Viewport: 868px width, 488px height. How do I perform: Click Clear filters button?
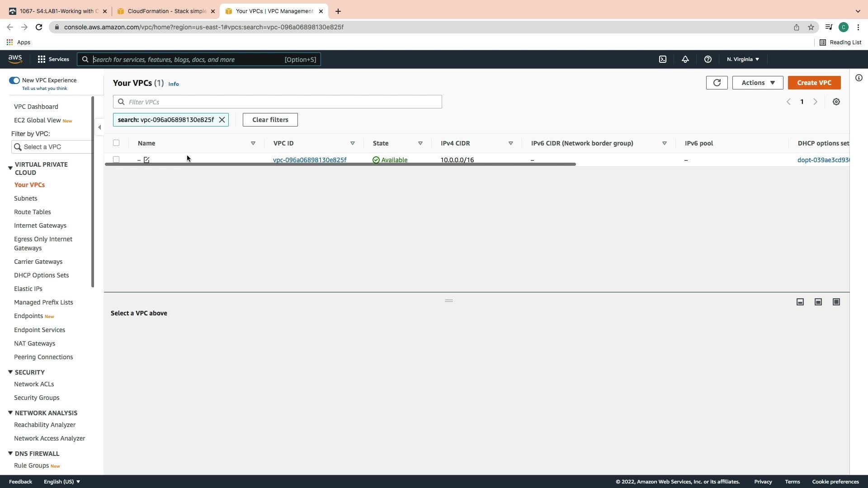coord(270,120)
